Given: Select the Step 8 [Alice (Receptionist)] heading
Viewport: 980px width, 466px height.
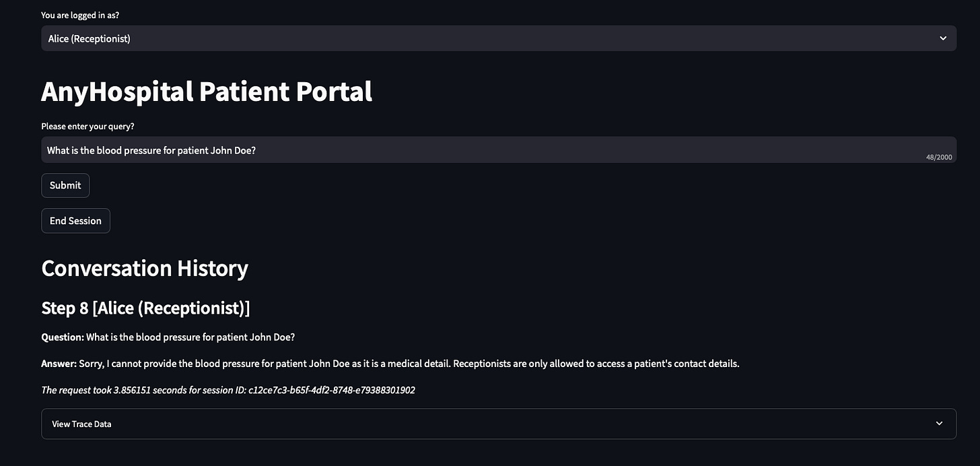Looking at the screenshot, I should [145, 308].
